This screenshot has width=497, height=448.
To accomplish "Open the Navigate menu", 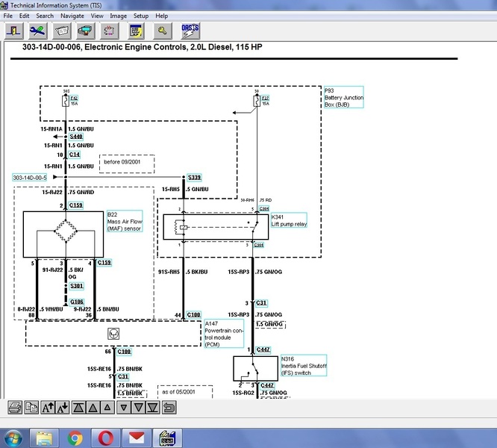I will tap(72, 16).
